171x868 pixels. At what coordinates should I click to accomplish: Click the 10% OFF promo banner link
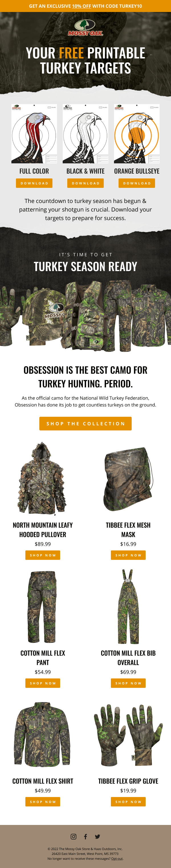[82, 6]
